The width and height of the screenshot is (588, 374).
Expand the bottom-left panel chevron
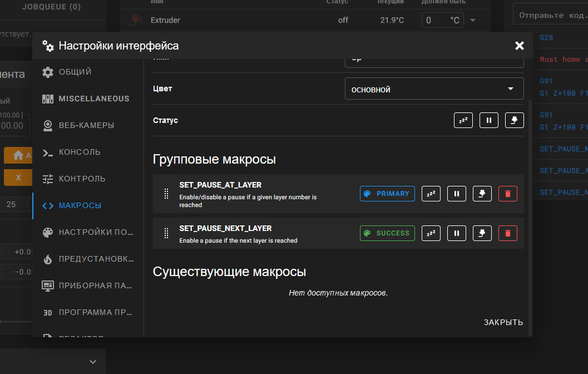[93, 362]
